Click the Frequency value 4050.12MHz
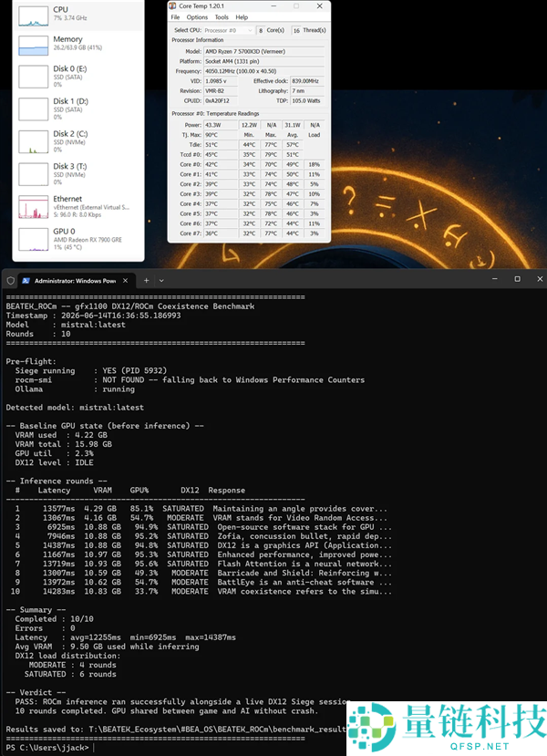 (x=264, y=71)
